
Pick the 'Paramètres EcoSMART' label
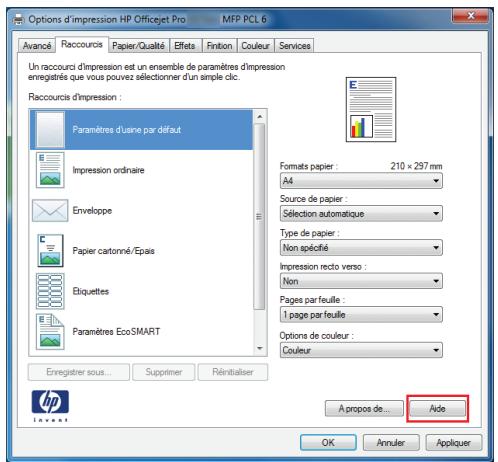tap(116, 332)
